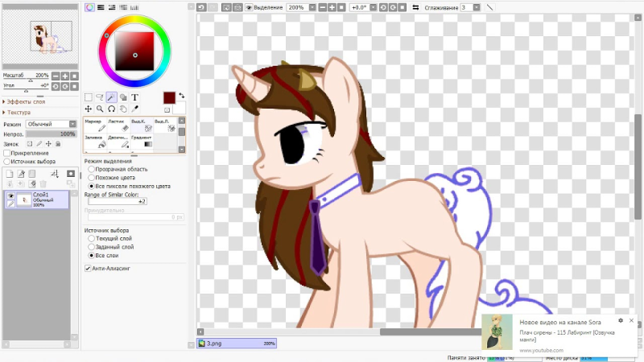Select the Move tool
The width and height of the screenshot is (644, 362).
[x=89, y=109]
